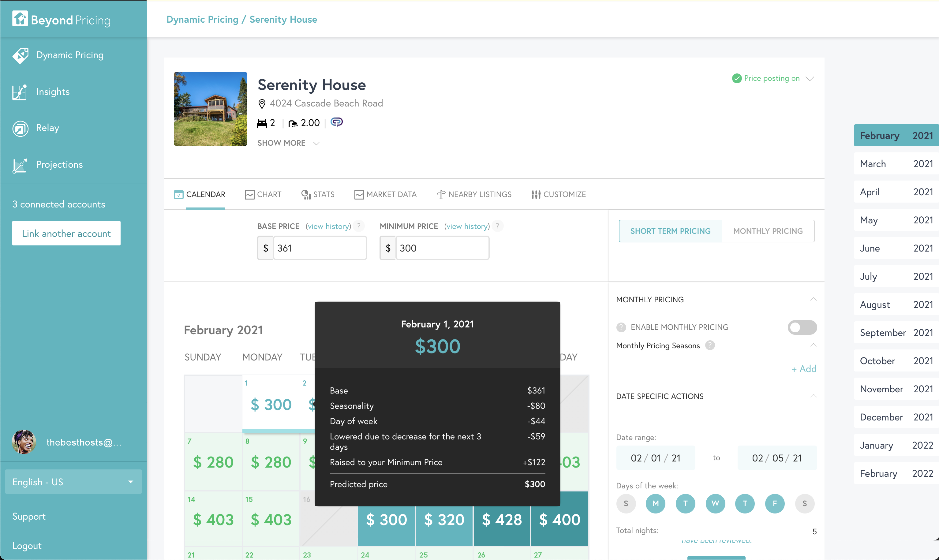Click the Market Data tab icon

point(359,195)
